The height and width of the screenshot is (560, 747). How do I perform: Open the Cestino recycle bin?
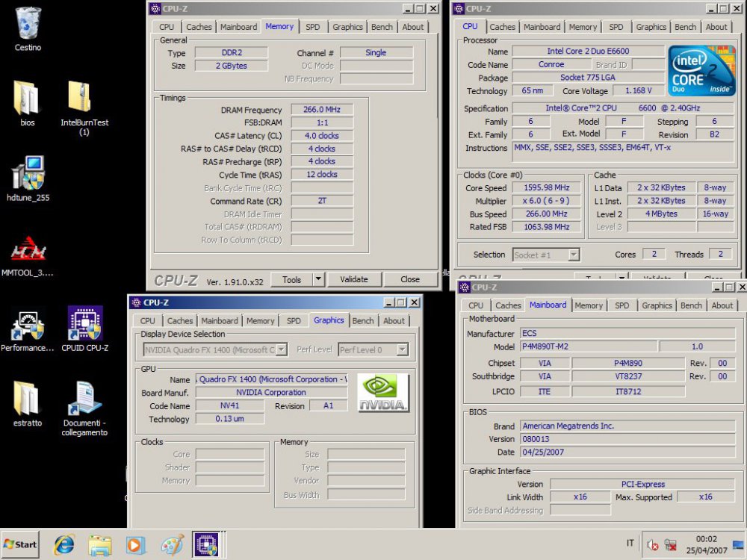pos(28,22)
